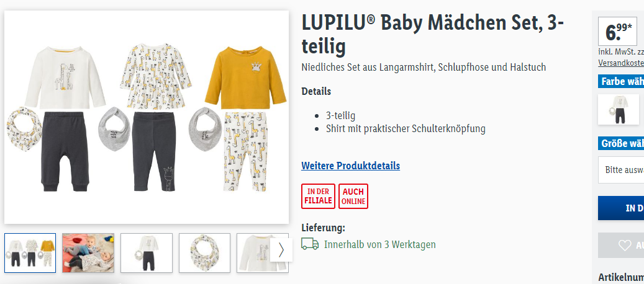Open the Versandkosten link

click(x=621, y=63)
